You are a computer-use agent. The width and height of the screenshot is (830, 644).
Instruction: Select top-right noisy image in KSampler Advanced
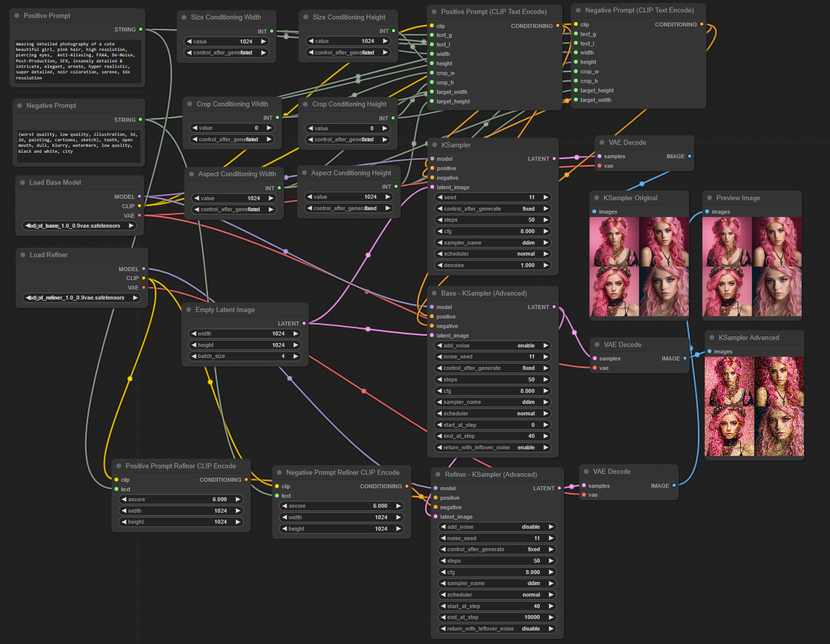(780, 381)
